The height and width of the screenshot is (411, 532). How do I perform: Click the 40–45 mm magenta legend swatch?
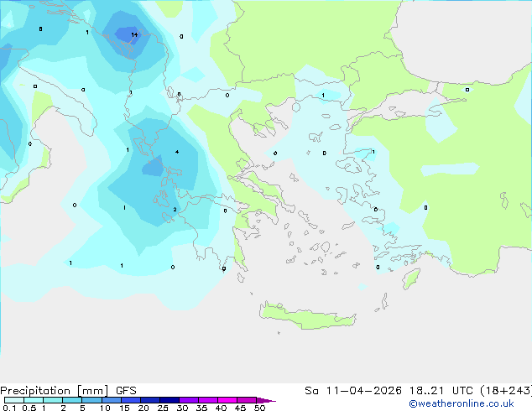coord(227,400)
